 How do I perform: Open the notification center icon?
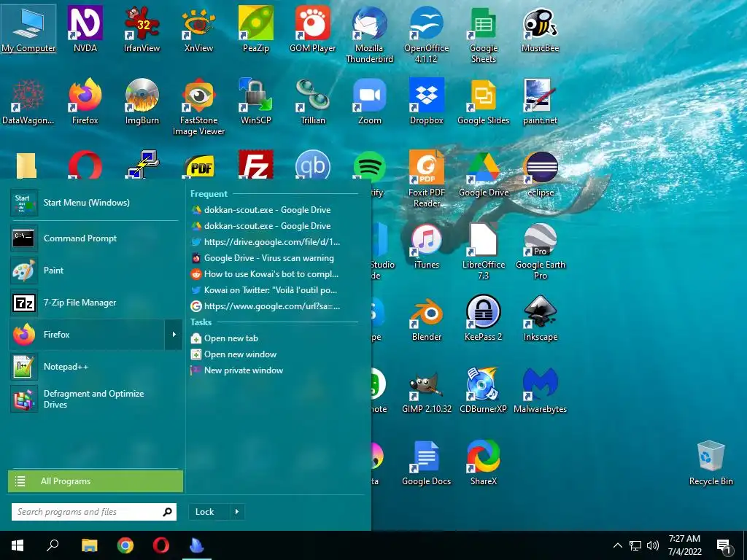724,545
